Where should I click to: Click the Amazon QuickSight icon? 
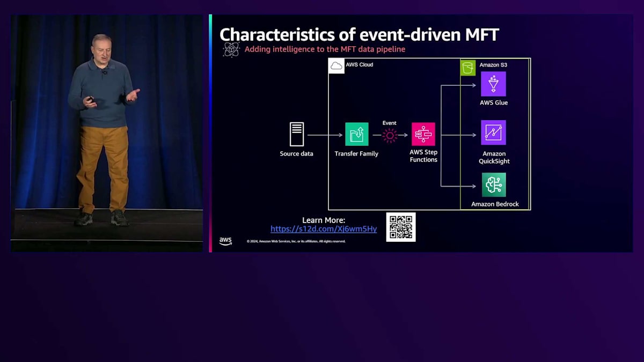493,132
